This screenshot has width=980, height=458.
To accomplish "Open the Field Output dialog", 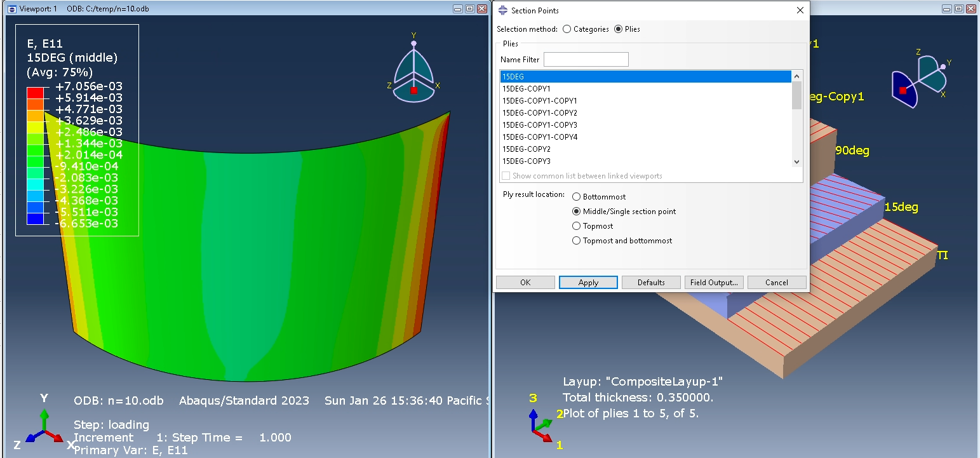I will click(714, 282).
